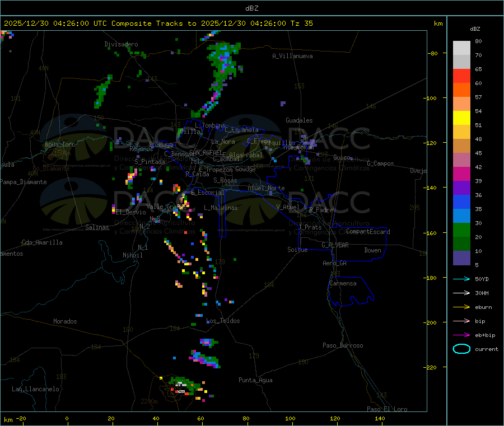Click the 'SAN_RAFAEL' city label

[x=206, y=152]
